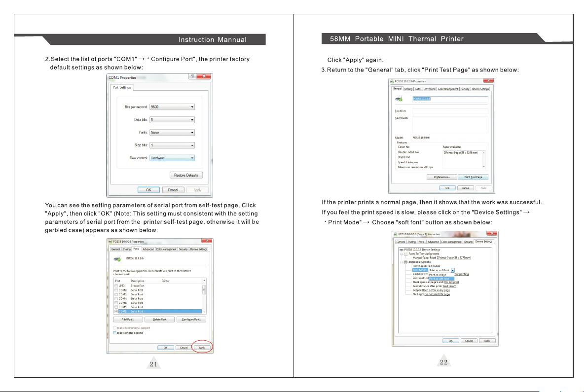
Task: Uncheck the COM1 Serial Port checkbox
Action: [x=116, y=312]
